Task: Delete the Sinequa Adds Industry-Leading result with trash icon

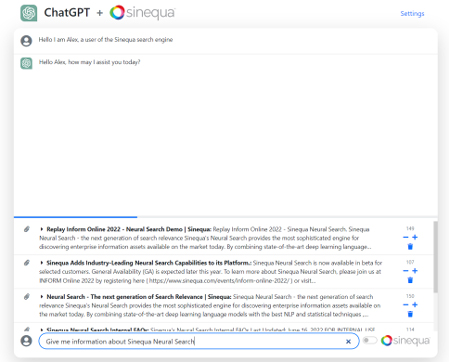Action: 410,280
